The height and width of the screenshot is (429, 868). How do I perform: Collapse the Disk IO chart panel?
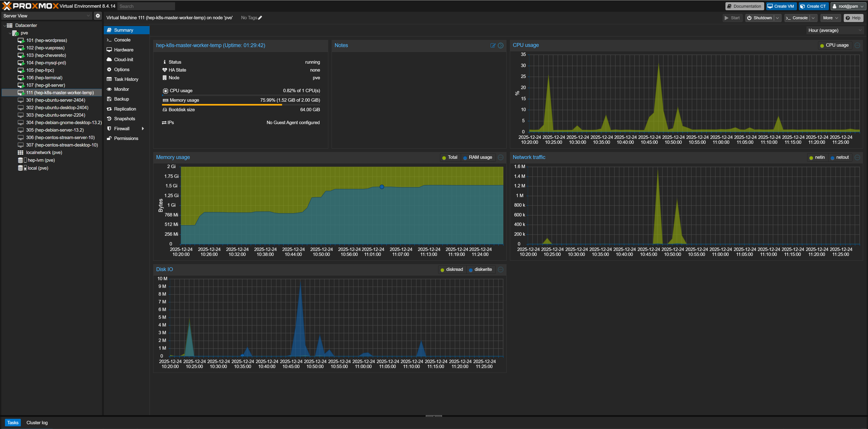point(501,270)
